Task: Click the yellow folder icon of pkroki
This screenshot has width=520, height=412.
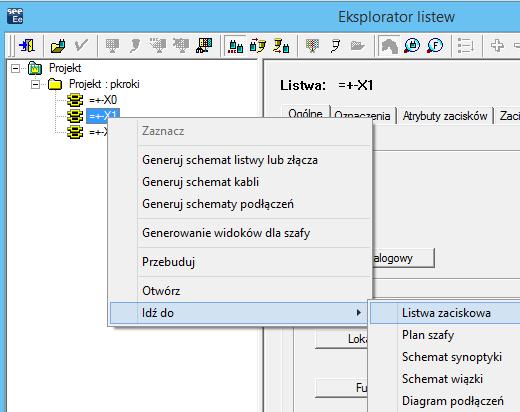Action: [x=55, y=84]
